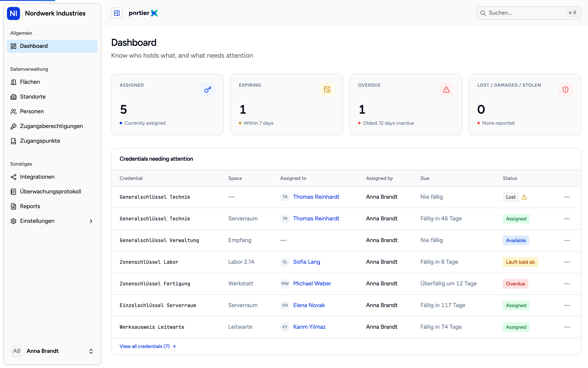Open actions menu for Generalschlüssel Verwaltung row

[567, 240]
